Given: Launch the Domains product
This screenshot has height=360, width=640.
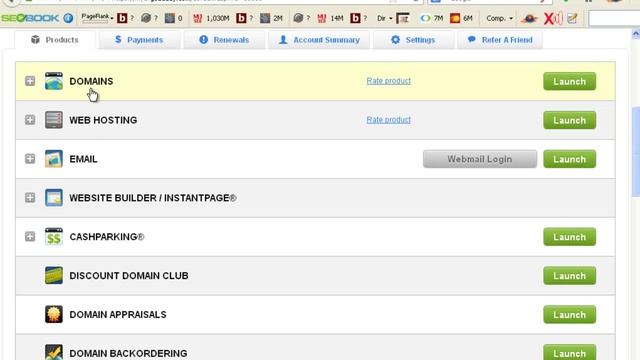Looking at the screenshot, I should (569, 81).
